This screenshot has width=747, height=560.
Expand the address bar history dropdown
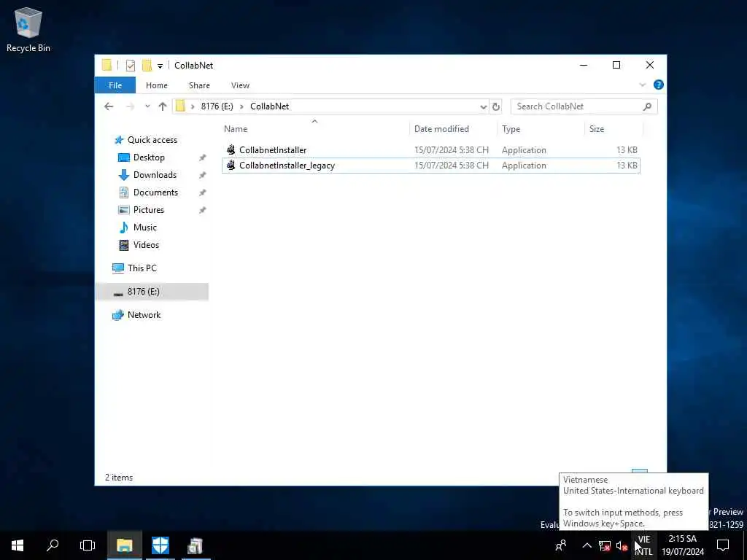[x=483, y=106]
